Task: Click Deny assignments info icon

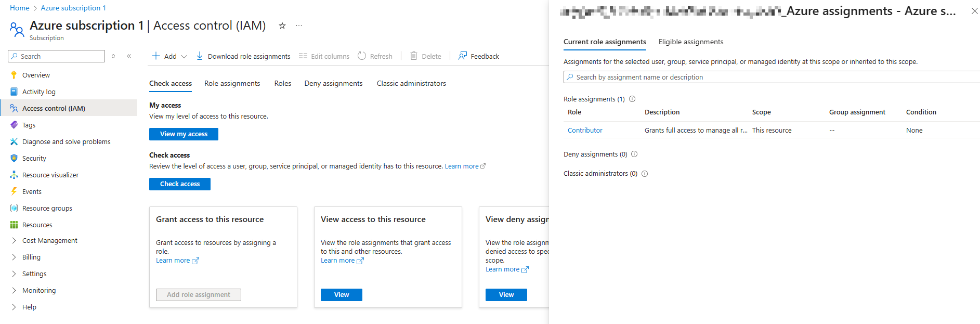Action: pyautogui.click(x=634, y=154)
